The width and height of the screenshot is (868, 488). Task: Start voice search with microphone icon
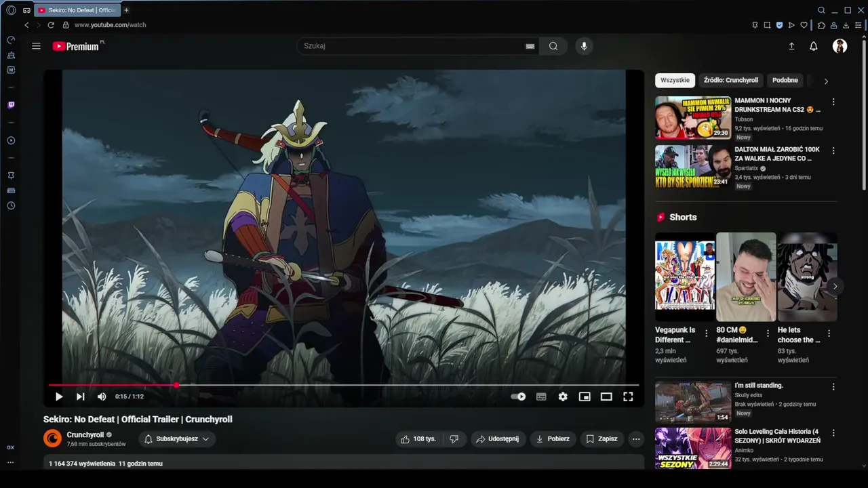click(584, 46)
